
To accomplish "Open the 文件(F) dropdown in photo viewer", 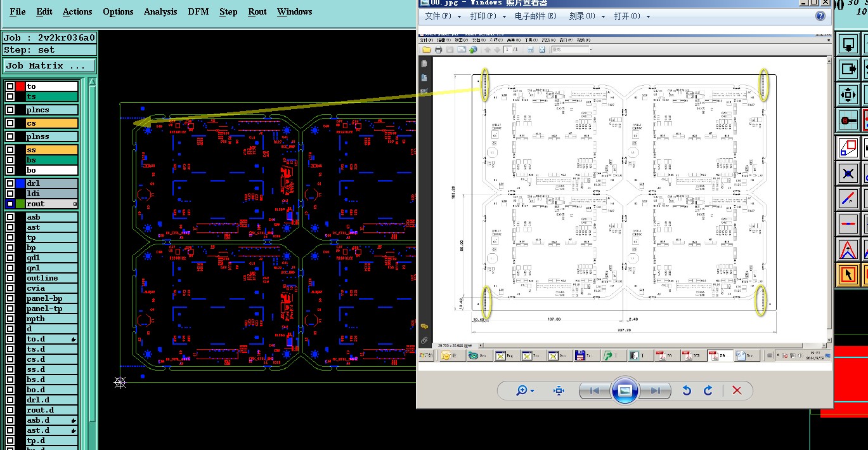I will click(x=442, y=16).
